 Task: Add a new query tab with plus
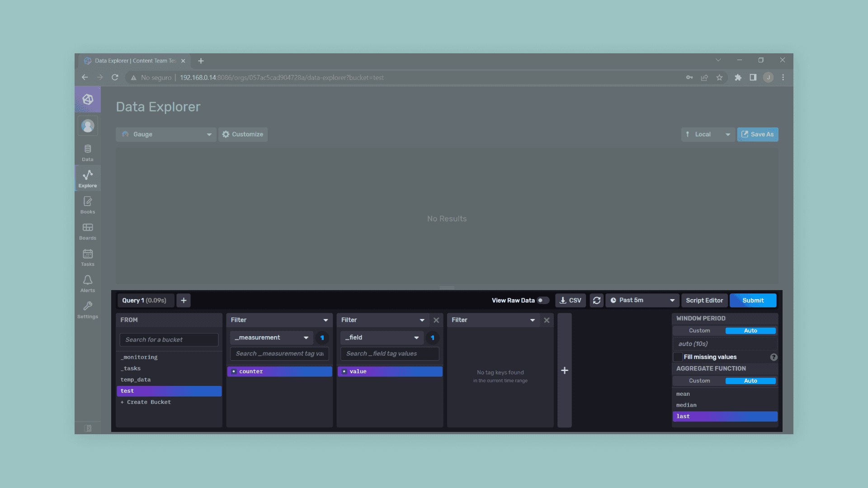click(184, 300)
